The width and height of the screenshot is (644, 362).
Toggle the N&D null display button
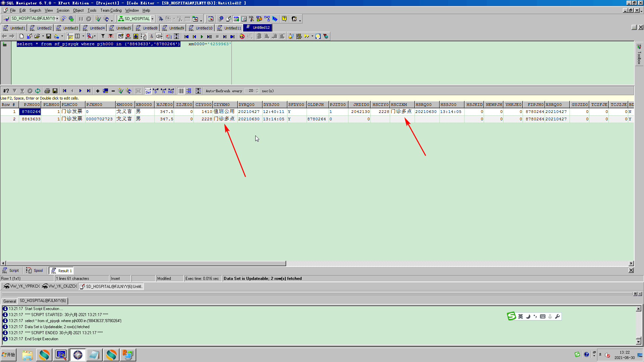171,91
